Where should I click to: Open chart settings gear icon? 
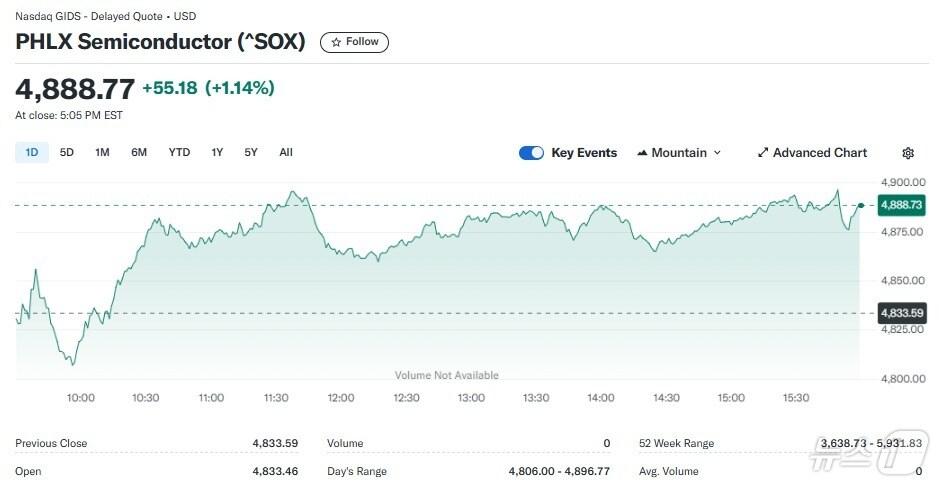[908, 153]
